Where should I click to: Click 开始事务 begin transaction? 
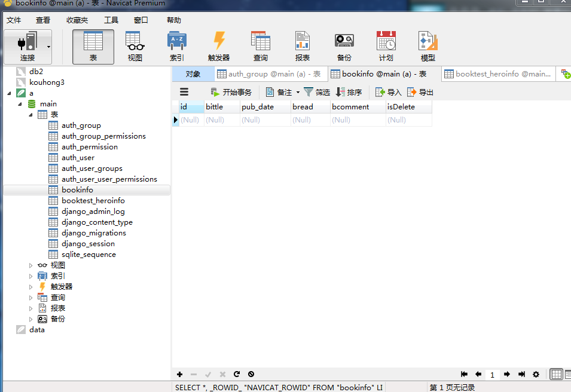231,92
